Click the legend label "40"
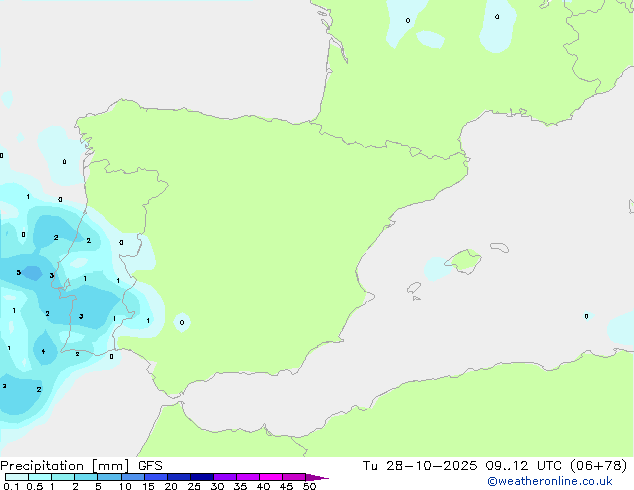634x490 pixels. click(263, 486)
